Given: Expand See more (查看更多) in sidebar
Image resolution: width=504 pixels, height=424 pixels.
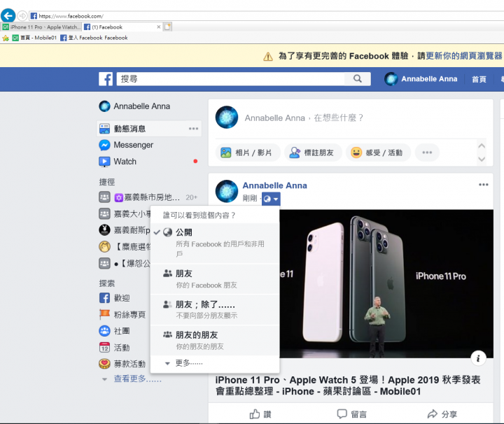Looking at the screenshot, I should tap(138, 379).
